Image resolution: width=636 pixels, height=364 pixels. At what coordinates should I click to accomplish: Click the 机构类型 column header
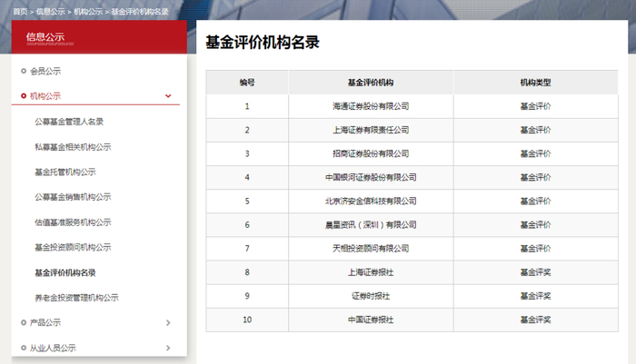tap(536, 83)
